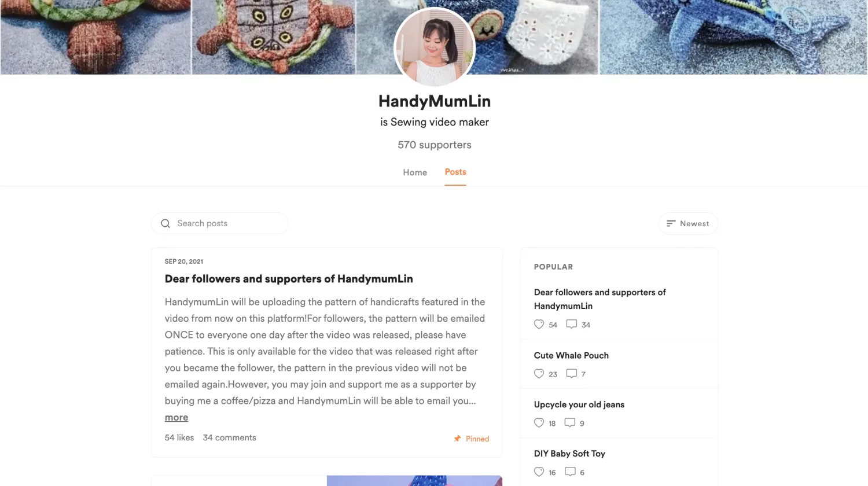Open DIY Baby Soft Toy popular post

(x=569, y=454)
